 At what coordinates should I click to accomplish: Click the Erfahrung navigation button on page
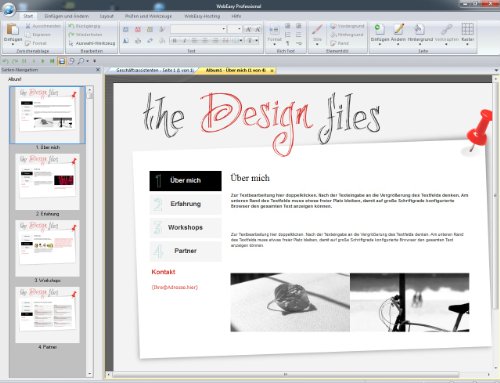pyautogui.click(x=185, y=204)
